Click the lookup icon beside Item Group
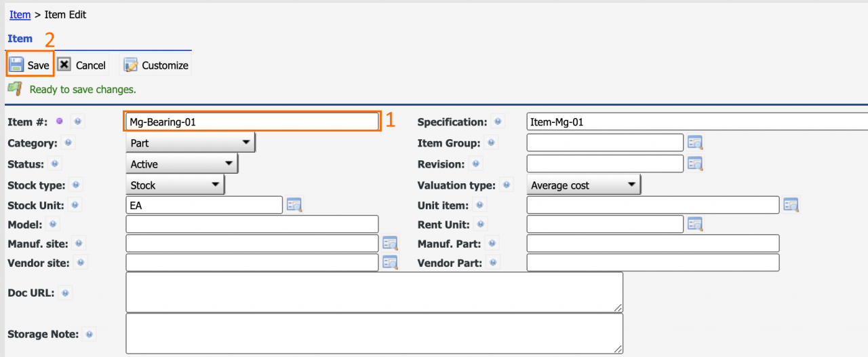 (x=695, y=143)
